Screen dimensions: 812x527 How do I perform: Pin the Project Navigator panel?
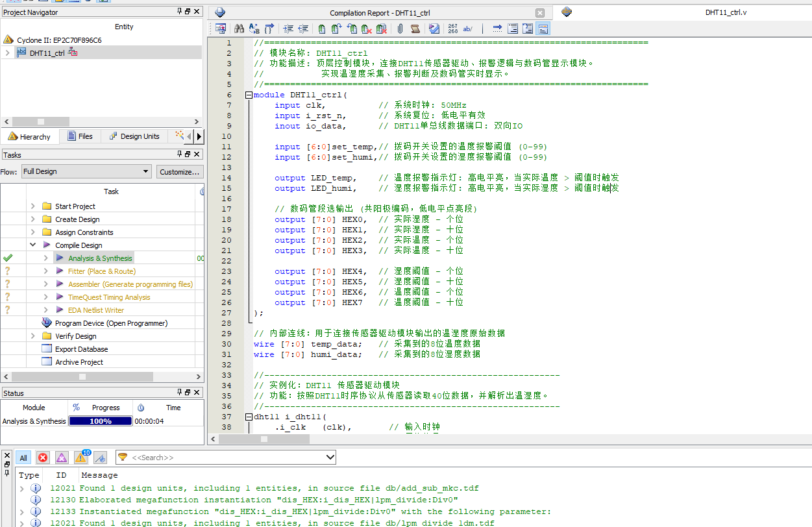point(180,12)
